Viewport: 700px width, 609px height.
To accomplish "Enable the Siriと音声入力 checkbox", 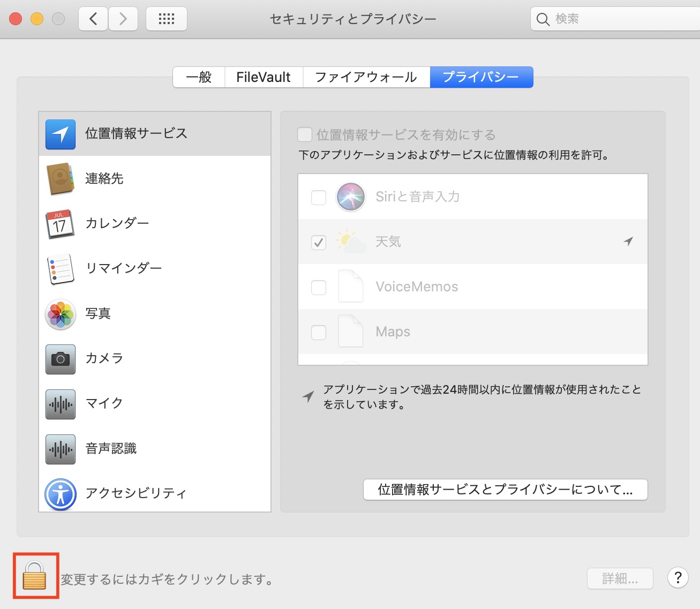I will (319, 197).
